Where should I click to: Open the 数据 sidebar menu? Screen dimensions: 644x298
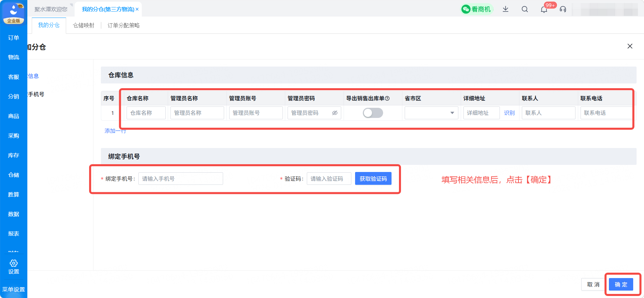[14, 214]
